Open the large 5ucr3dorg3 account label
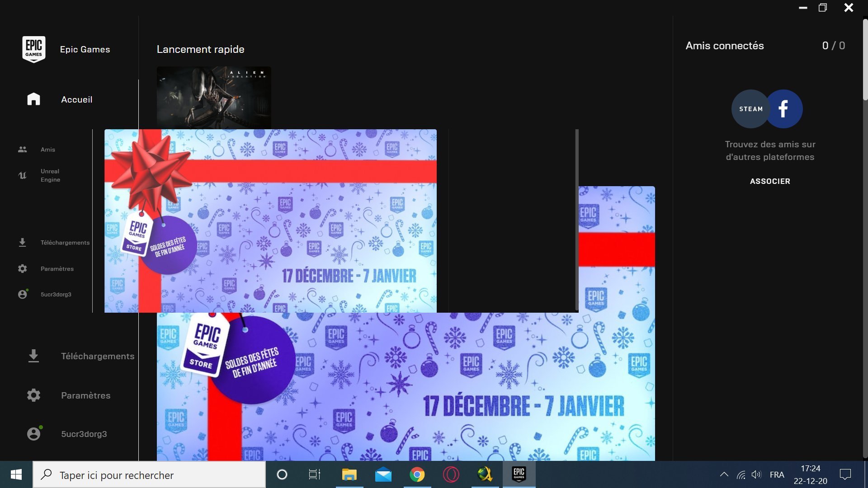Image resolution: width=868 pixels, height=488 pixels. (x=84, y=434)
